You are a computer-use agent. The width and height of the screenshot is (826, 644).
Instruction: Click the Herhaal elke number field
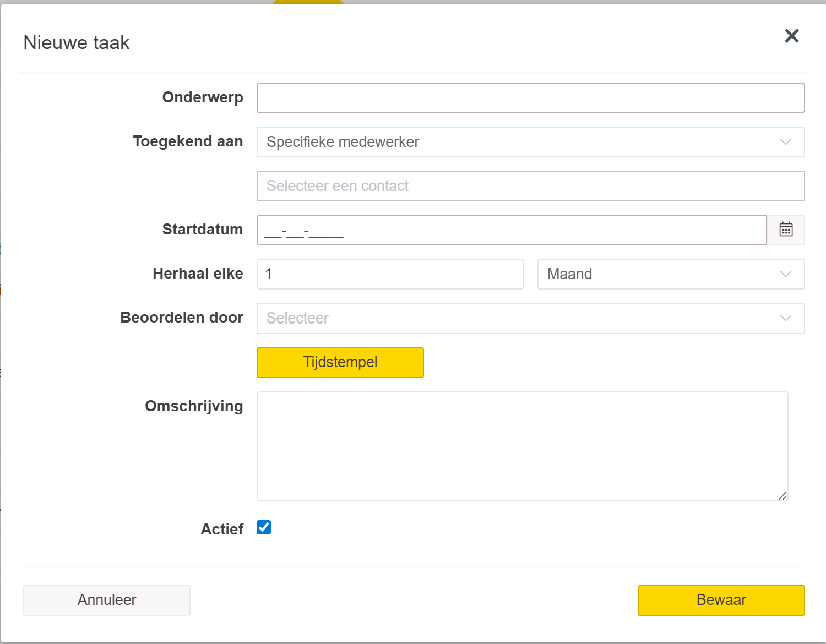pyautogui.click(x=390, y=274)
